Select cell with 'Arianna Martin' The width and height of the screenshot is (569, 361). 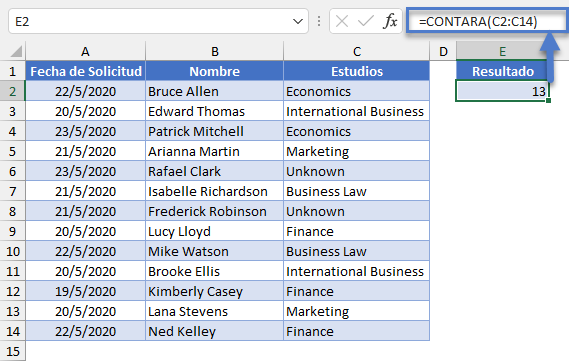point(214,151)
